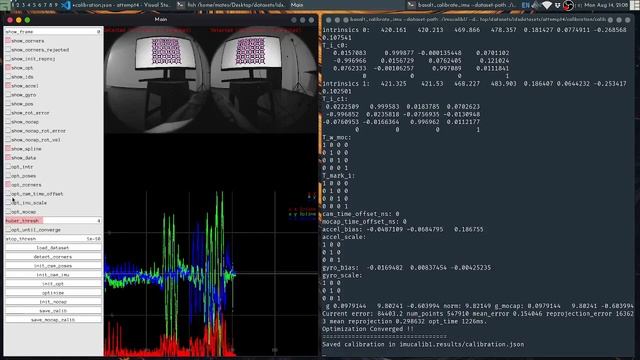Enable show_mocap_rot_error checkbox
The image size is (640, 360).
pos(8,131)
